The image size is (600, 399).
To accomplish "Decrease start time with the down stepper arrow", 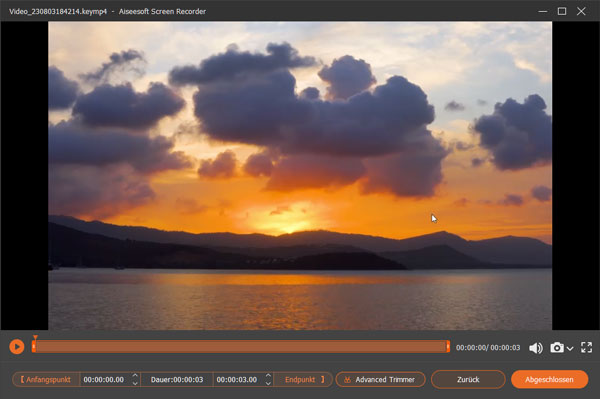I will 135,383.
